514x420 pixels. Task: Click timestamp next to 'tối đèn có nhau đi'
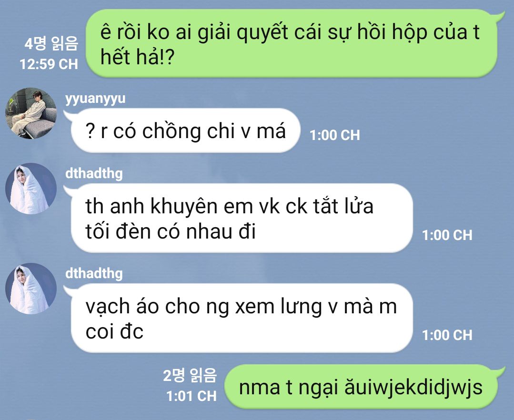(x=447, y=235)
